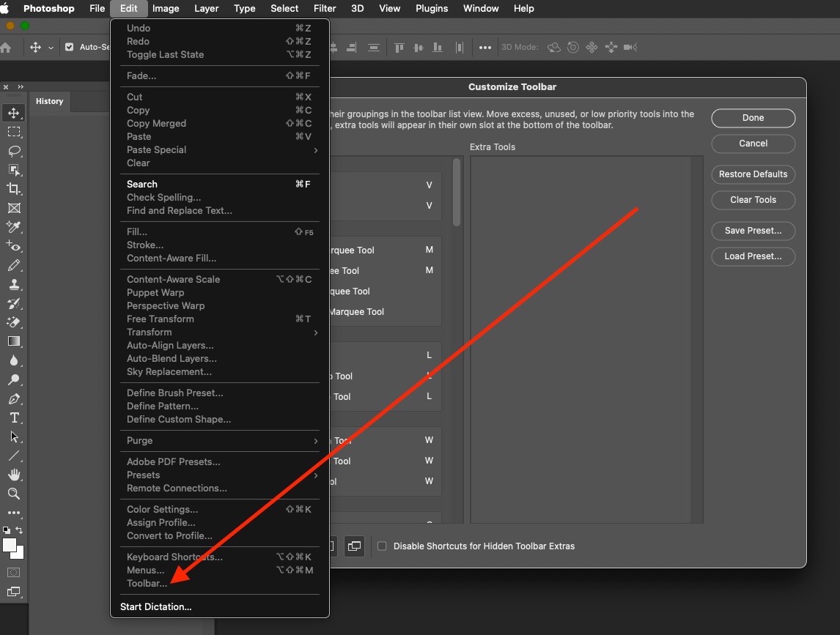Open the toolbar's ellipsis Edit Toolbar icon
Image resolution: width=840 pixels, height=635 pixels.
(13, 513)
